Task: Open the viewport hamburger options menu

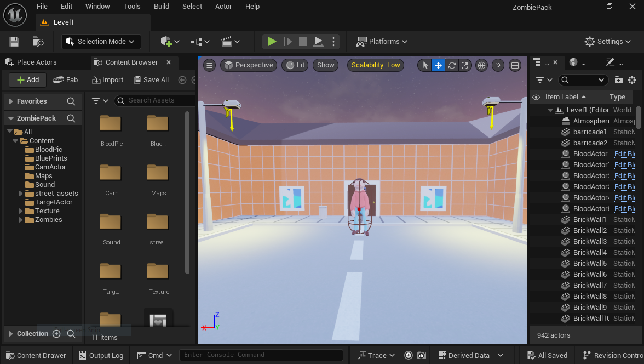Action: (209, 65)
